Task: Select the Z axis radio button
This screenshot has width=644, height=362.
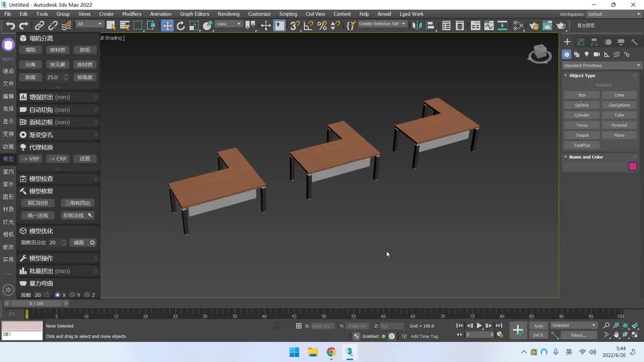Action: tap(87, 295)
